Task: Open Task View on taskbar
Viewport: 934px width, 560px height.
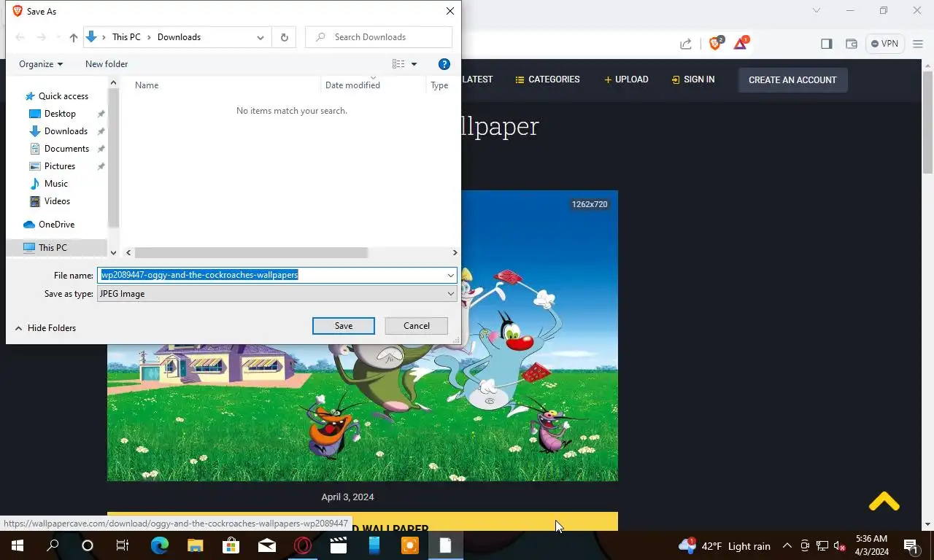Action: 123,545
